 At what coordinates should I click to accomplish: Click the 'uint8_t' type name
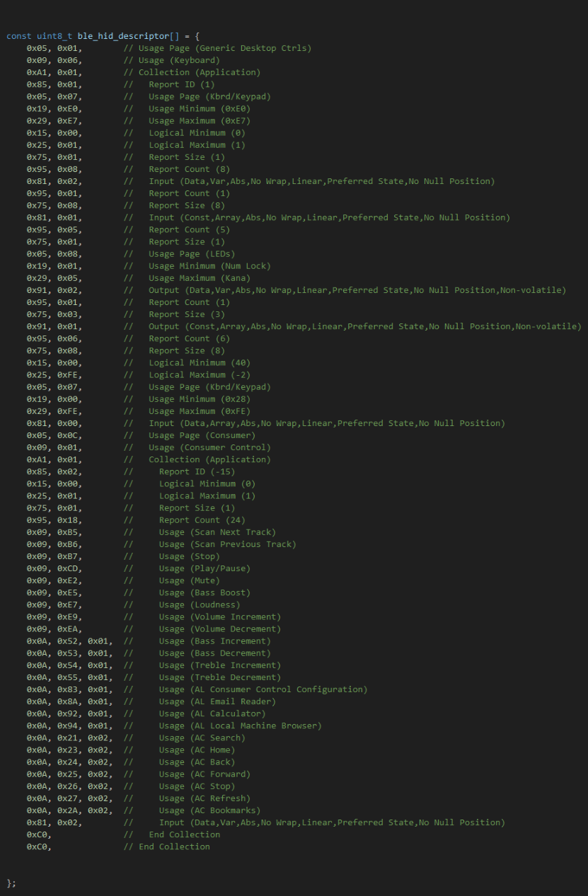pyautogui.click(x=54, y=36)
